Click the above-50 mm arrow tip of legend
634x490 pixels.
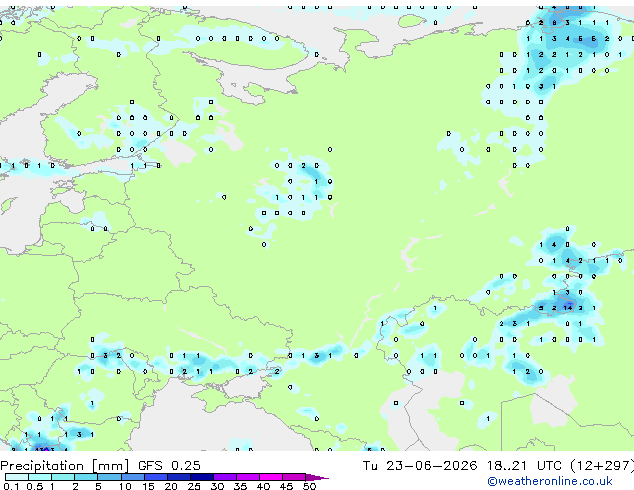click(x=317, y=477)
